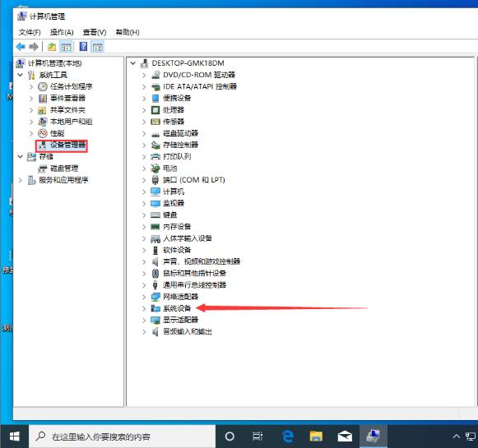Expand the 事件查看器 node
The width and height of the screenshot is (478, 448).
click(x=31, y=99)
